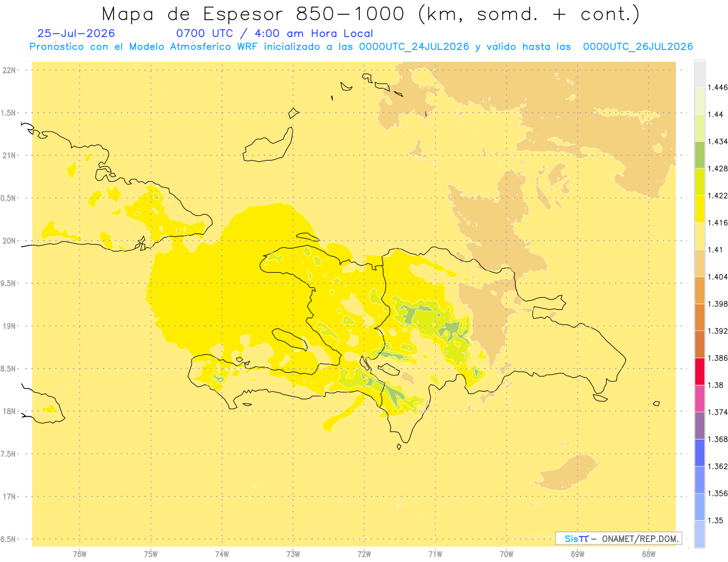Click the latitude label '21N'

(x=10, y=156)
